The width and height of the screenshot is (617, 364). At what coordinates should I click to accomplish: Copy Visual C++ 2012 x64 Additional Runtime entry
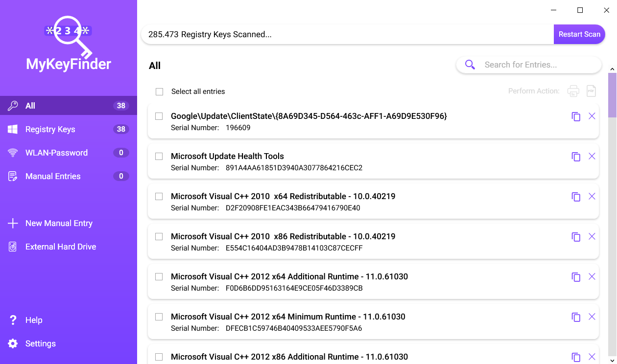click(x=576, y=277)
